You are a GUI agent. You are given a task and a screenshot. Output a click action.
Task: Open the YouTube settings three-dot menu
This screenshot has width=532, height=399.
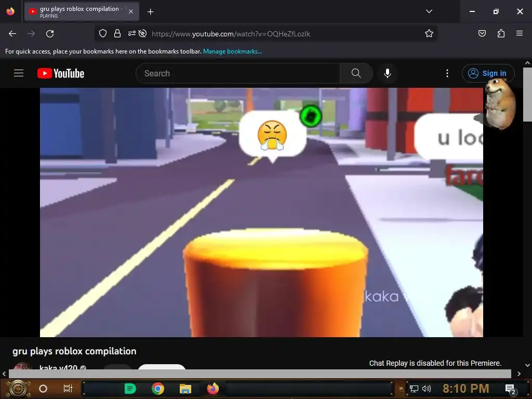(447, 73)
